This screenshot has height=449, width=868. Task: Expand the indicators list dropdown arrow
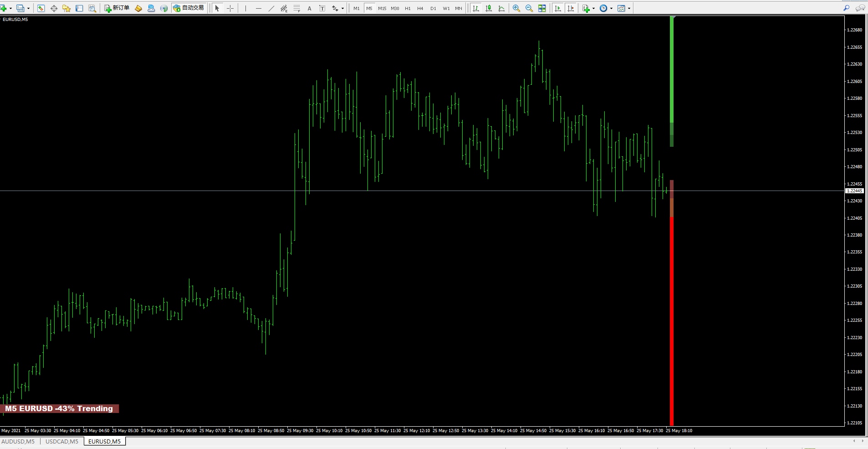pos(593,8)
